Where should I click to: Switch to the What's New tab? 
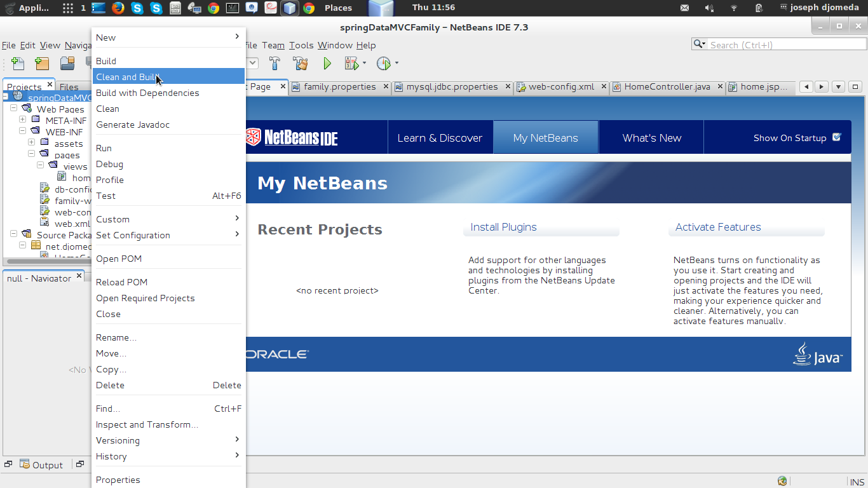tap(651, 137)
